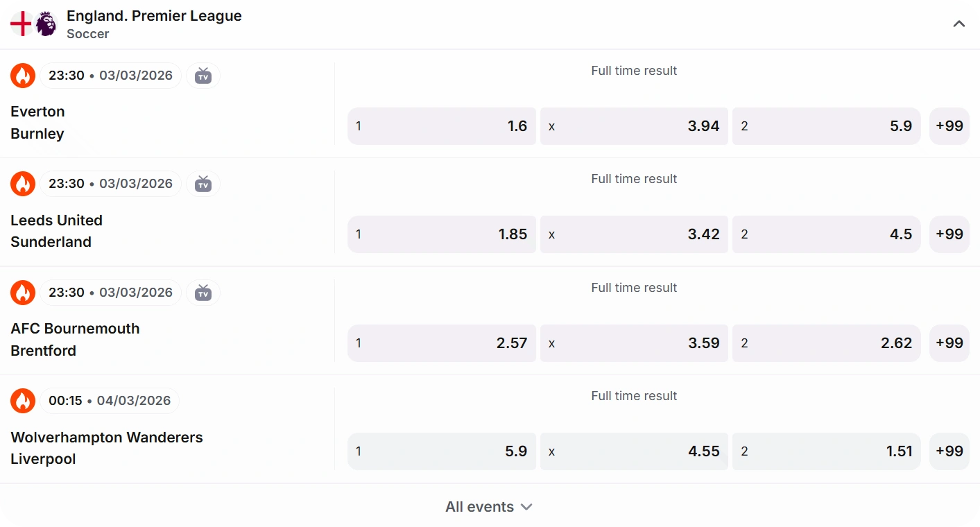Collapse the England Premier League section
This screenshot has height=527, width=980.
(x=959, y=24)
